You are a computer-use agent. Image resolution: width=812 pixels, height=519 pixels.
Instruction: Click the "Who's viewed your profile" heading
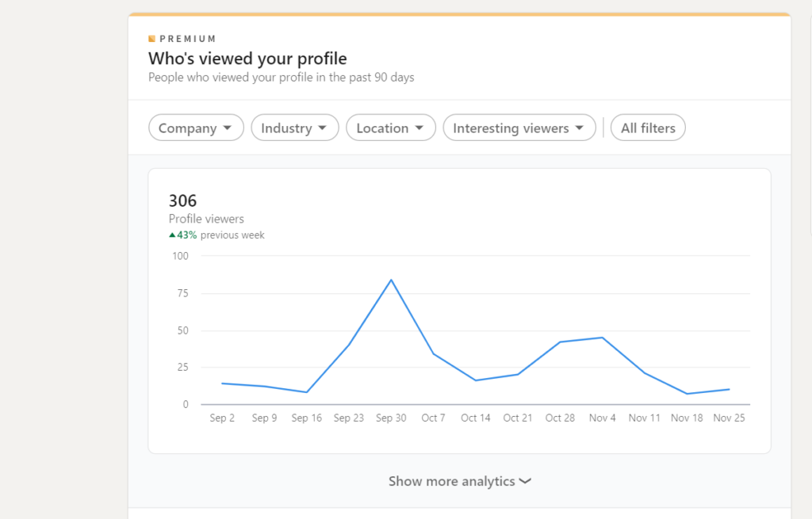[247, 59]
